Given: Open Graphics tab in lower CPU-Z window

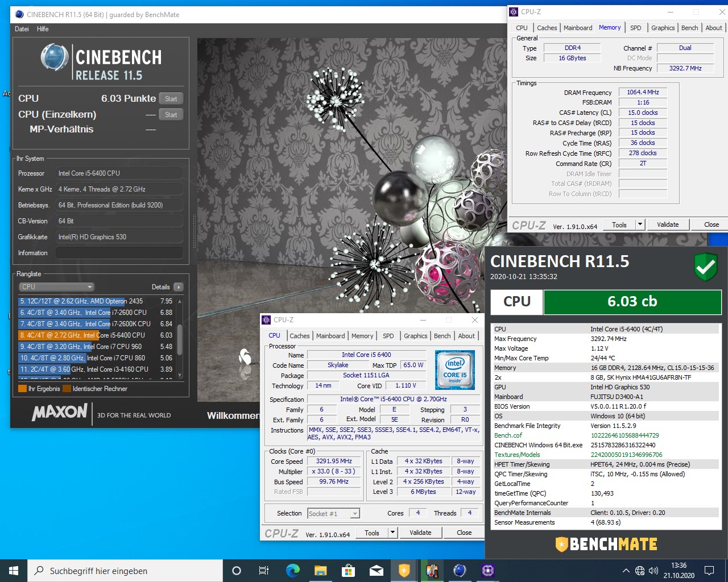Looking at the screenshot, I should [416, 336].
